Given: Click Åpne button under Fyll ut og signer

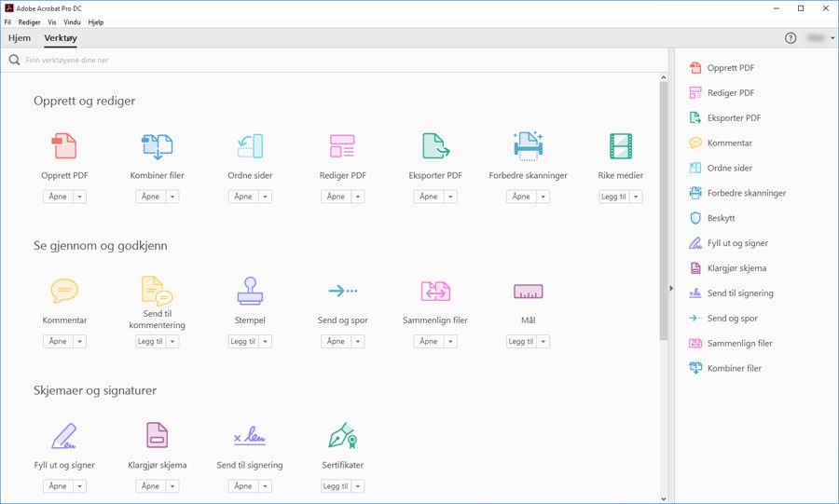Looking at the screenshot, I should pyautogui.click(x=58, y=486).
